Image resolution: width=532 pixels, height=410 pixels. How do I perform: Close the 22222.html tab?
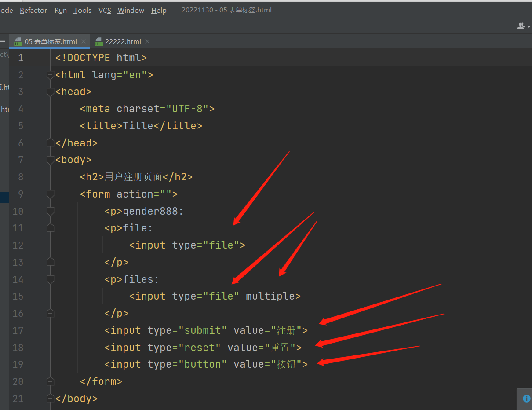[147, 41]
